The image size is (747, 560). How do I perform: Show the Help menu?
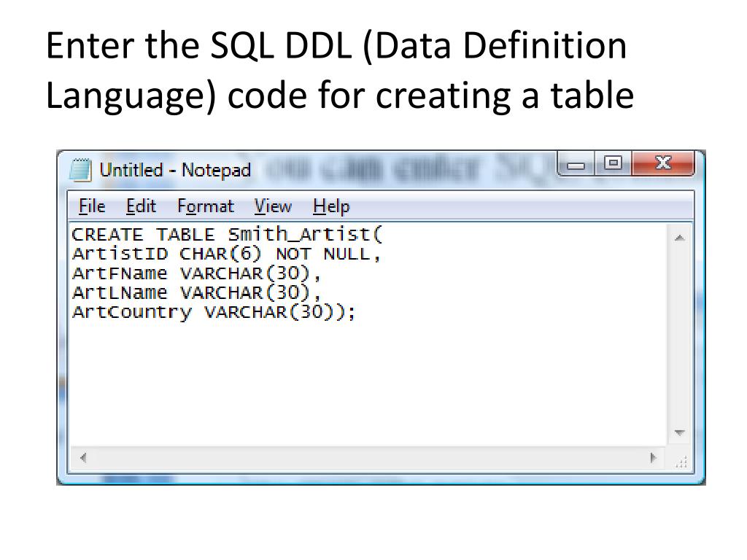[x=331, y=207]
